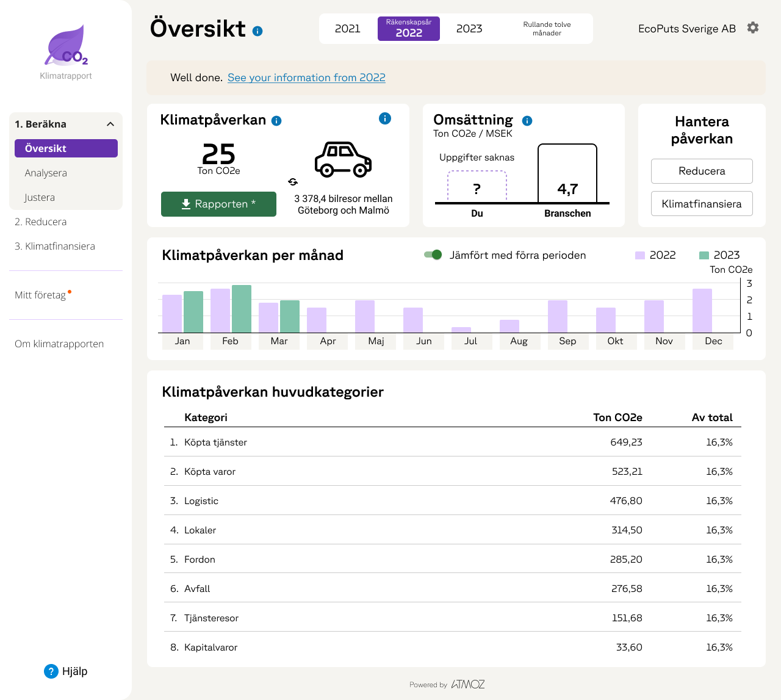This screenshot has width=781, height=700.
Task: Click the swap comparison icon near car
Action: [x=293, y=182]
